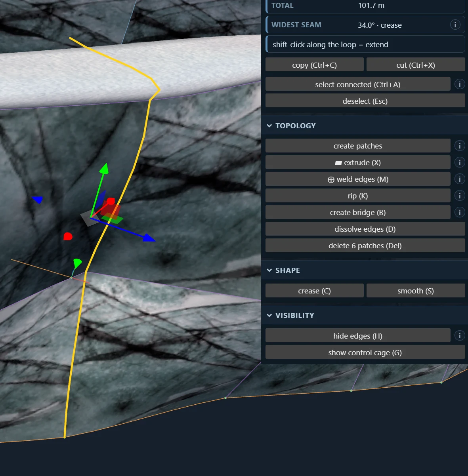This screenshot has width=468, height=476.
Task: Click weld edges (M) button
Action: [358, 179]
